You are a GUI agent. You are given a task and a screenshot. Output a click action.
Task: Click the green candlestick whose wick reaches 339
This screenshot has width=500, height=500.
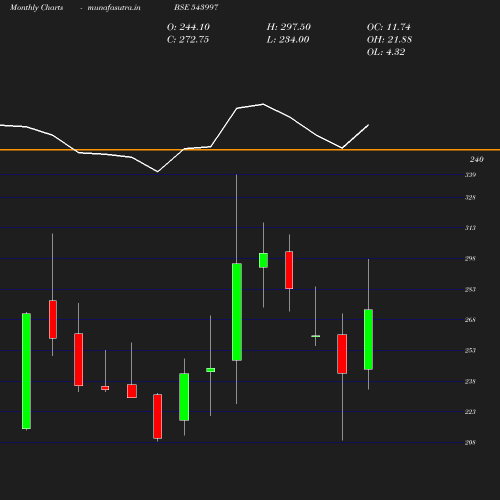point(237,312)
